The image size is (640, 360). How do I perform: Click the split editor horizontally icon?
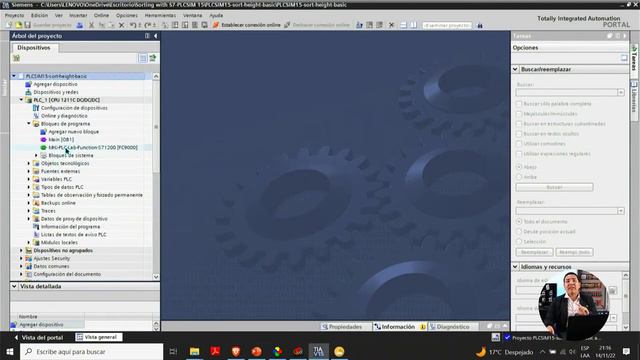(403, 25)
